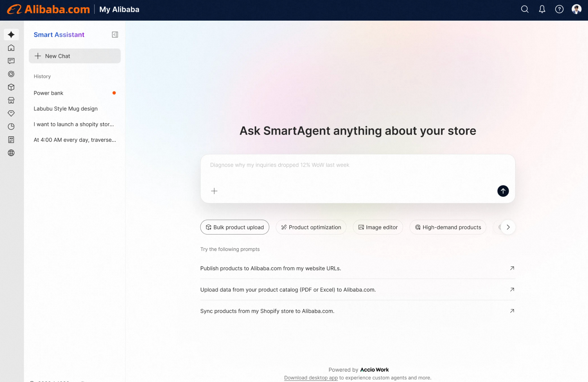
Task: Send the prompt with the arrow button
Action: (503, 191)
